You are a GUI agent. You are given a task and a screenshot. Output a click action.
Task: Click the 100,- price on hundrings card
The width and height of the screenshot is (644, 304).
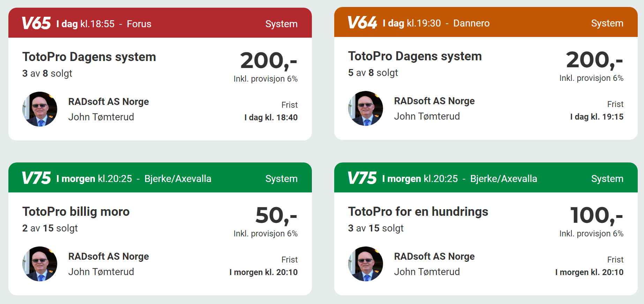pyautogui.click(x=596, y=215)
